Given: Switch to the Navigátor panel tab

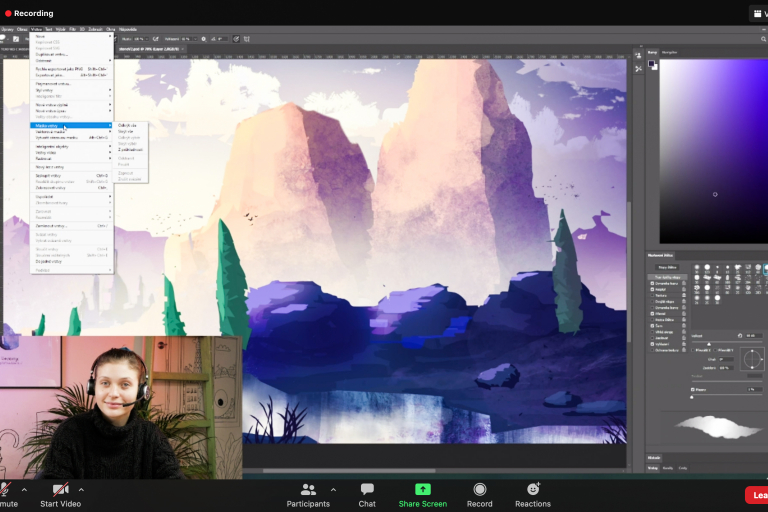Looking at the screenshot, I should 670,52.
